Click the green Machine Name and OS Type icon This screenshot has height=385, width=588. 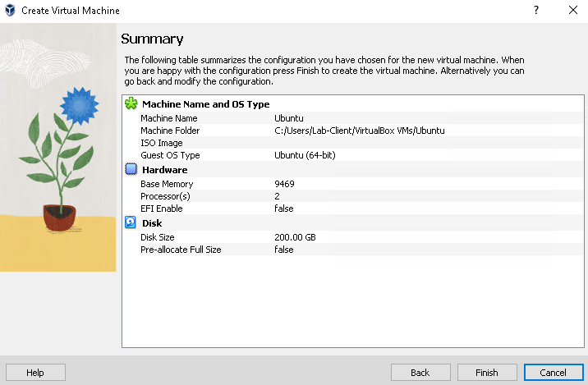tap(131, 103)
